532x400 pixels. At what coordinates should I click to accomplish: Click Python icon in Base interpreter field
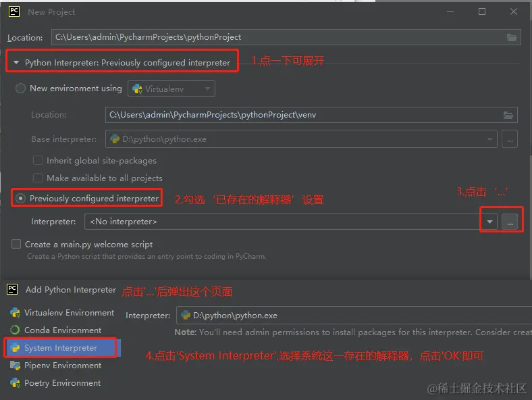pos(115,139)
